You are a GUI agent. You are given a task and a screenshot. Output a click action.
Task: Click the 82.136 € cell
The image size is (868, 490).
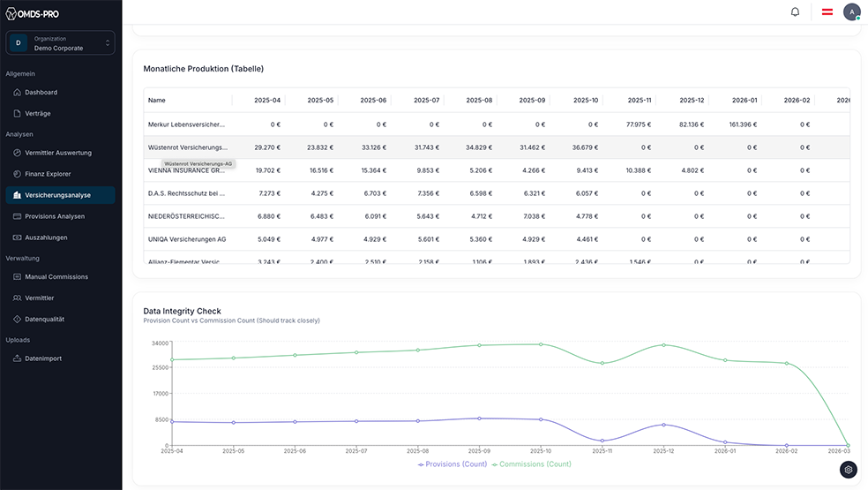tap(692, 124)
